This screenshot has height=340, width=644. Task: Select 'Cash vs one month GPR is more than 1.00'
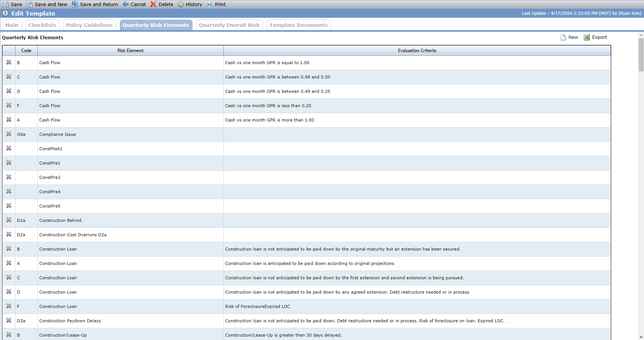[269, 120]
